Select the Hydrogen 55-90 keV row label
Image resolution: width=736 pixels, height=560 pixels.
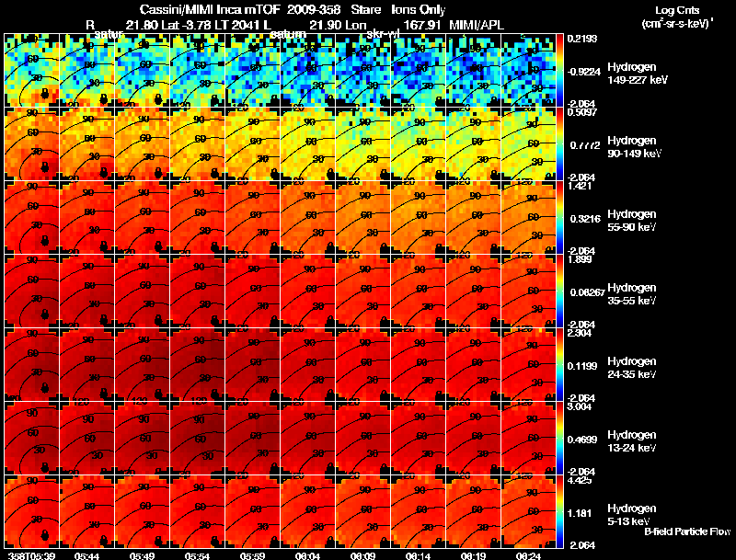[x=632, y=221]
